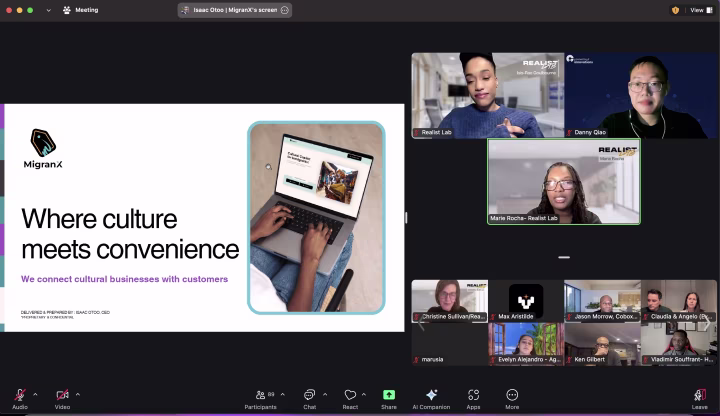Screen dimensions: 720x416
Task: Unmute the Audio microphone icon
Action: (20, 395)
